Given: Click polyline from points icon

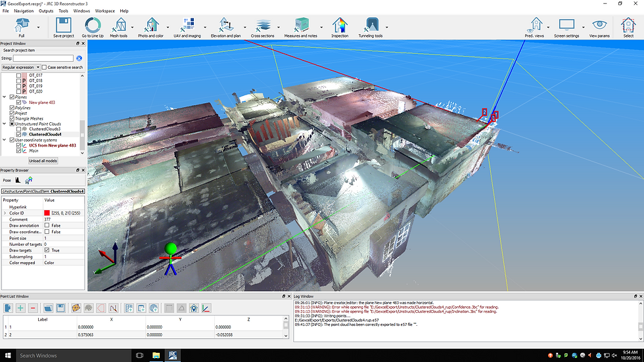Looking at the screenshot, I should pos(114,308).
